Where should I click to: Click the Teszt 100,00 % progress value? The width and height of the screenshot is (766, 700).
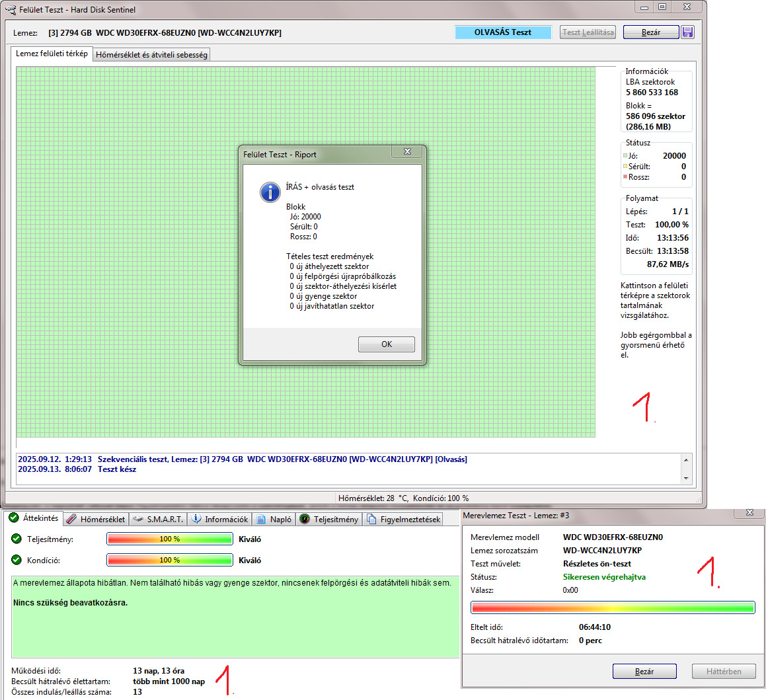point(671,225)
